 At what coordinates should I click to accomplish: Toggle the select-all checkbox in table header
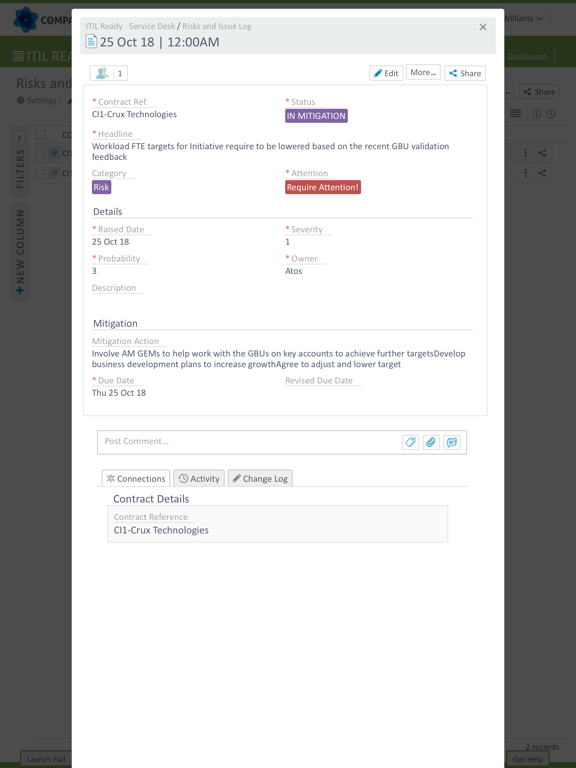click(40, 135)
